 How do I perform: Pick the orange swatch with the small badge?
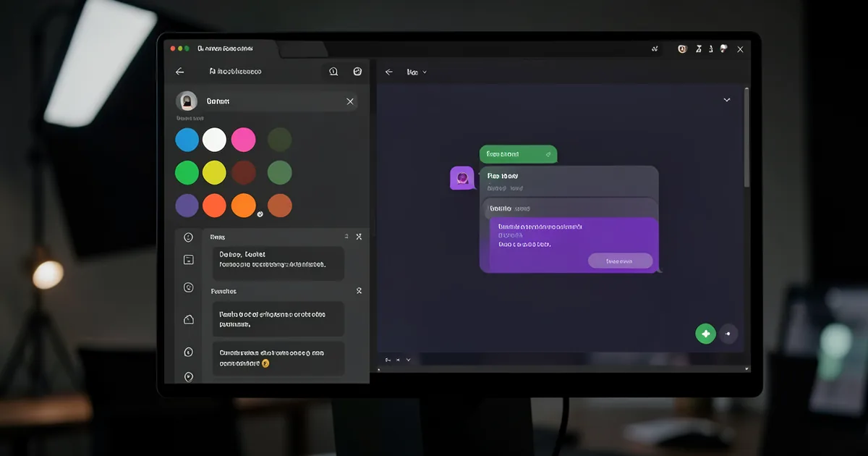(244, 206)
